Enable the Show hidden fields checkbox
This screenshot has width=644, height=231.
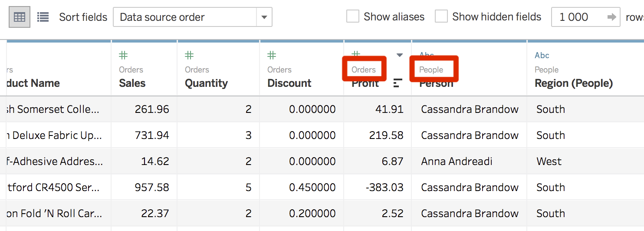441,17
